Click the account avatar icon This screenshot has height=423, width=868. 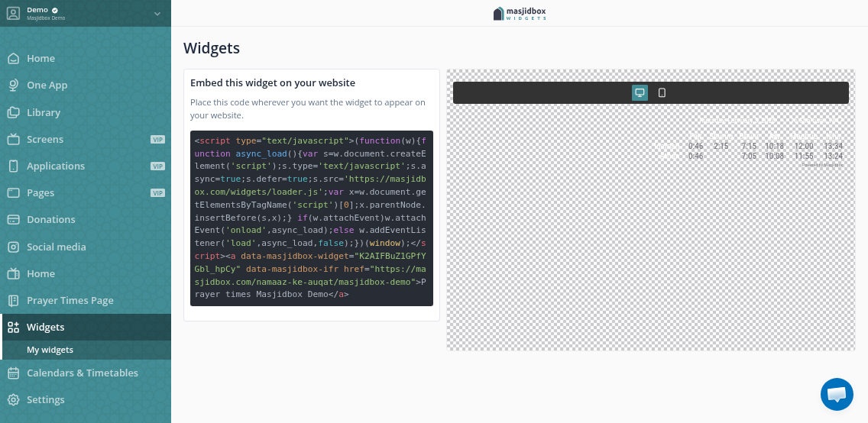(x=13, y=13)
